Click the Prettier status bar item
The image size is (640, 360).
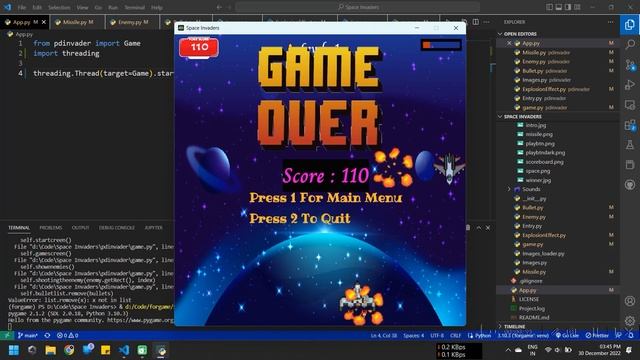coord(597,335)
